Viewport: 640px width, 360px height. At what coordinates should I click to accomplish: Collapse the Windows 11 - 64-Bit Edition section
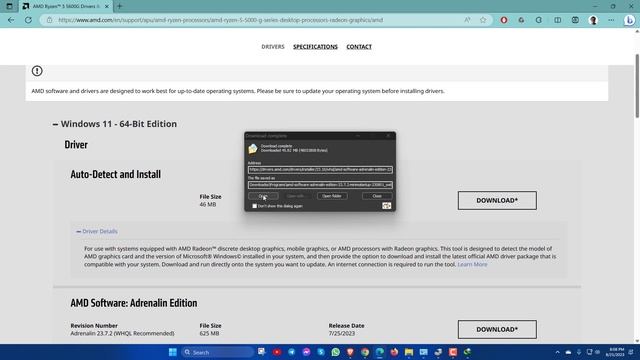pos(115,124)
